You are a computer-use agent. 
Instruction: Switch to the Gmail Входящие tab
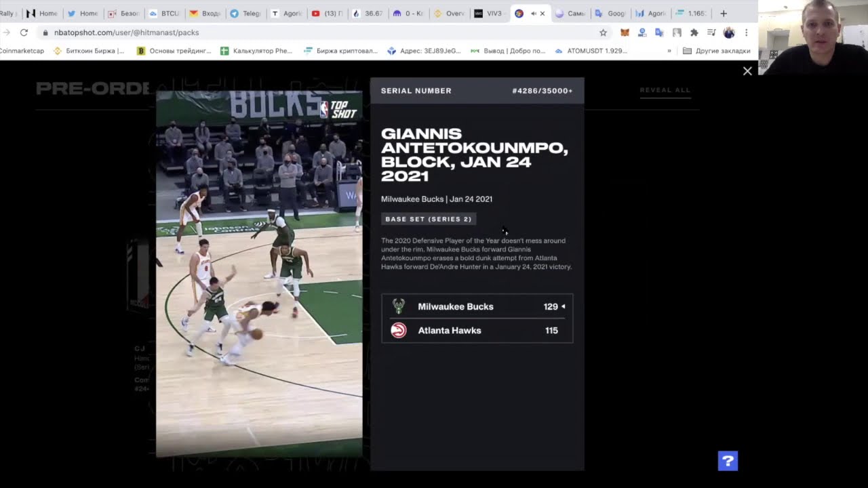pos(205,14)
